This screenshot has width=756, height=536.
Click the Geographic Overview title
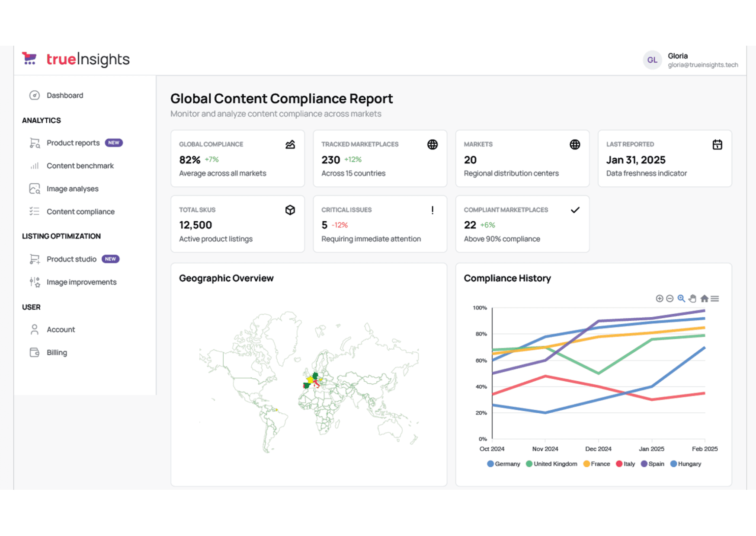click(x=226, y=278)
